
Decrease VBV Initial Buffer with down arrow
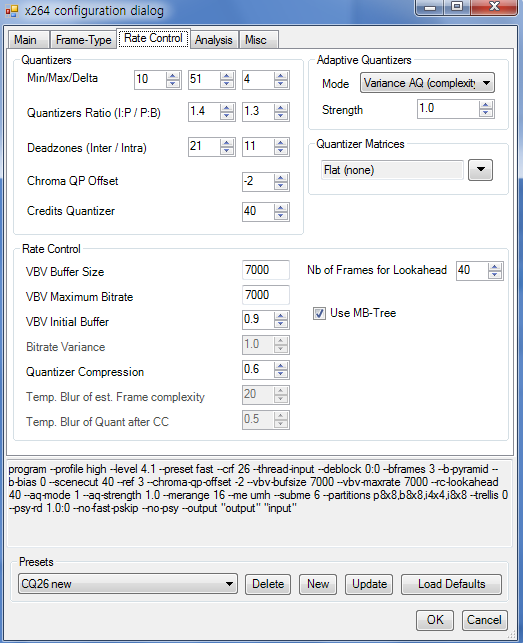(x=281, y=324)
